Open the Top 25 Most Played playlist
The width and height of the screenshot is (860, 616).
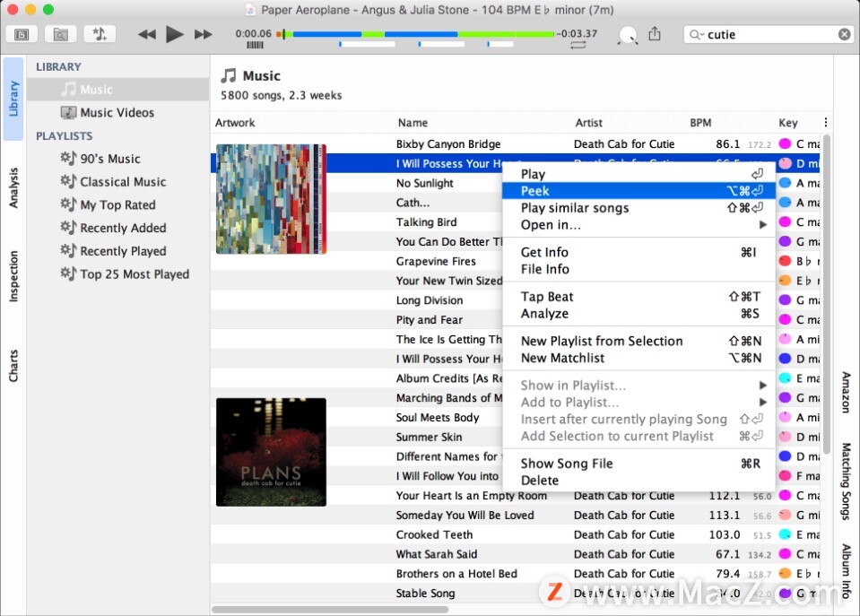coord(117,273)
